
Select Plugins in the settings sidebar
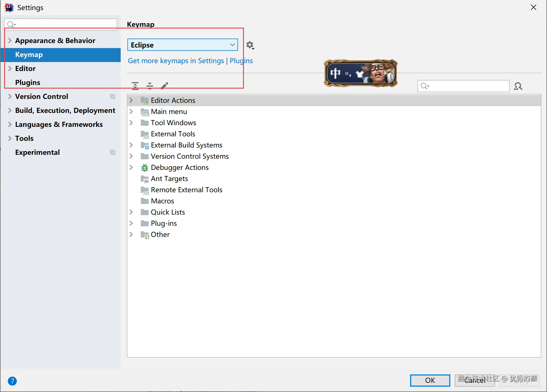[28, 82]
